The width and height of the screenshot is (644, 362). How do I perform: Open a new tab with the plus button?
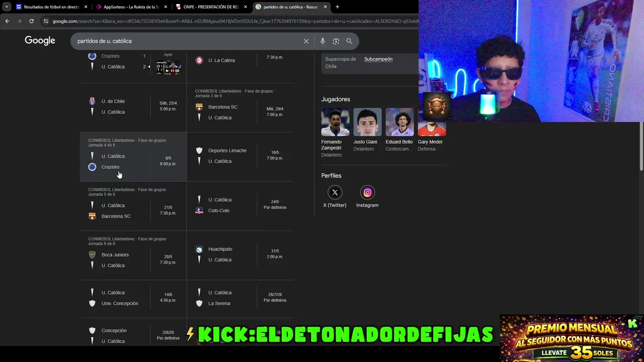(337, 7)
